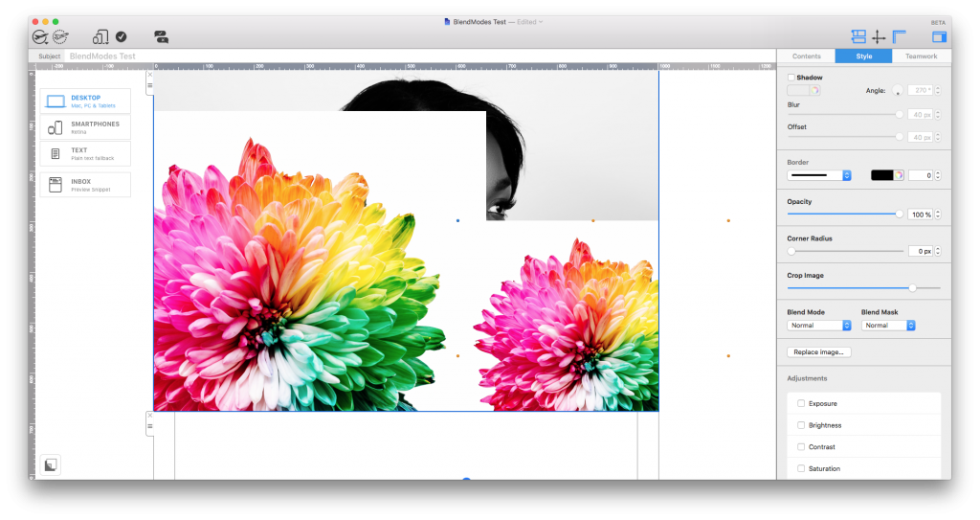Click the send email airplane icon

pyautogui.click(x=40, y=37)
